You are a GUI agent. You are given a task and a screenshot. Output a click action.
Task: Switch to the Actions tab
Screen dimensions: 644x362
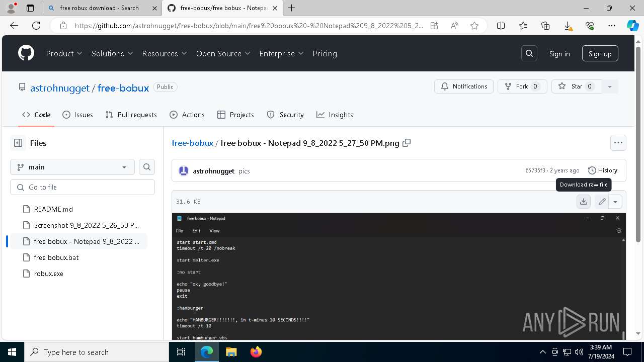point(187,115)
